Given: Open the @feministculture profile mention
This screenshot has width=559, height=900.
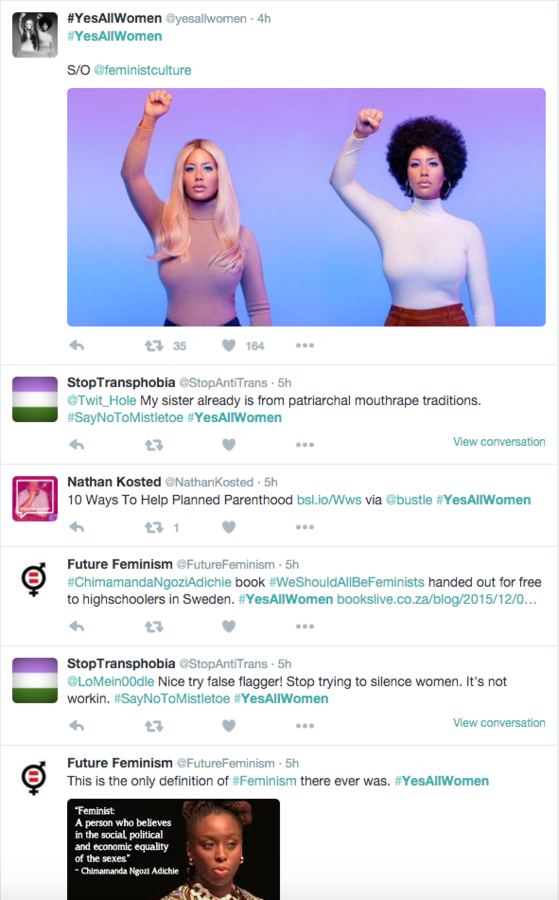Looking at the screenshot, I should tap(142, 70).
